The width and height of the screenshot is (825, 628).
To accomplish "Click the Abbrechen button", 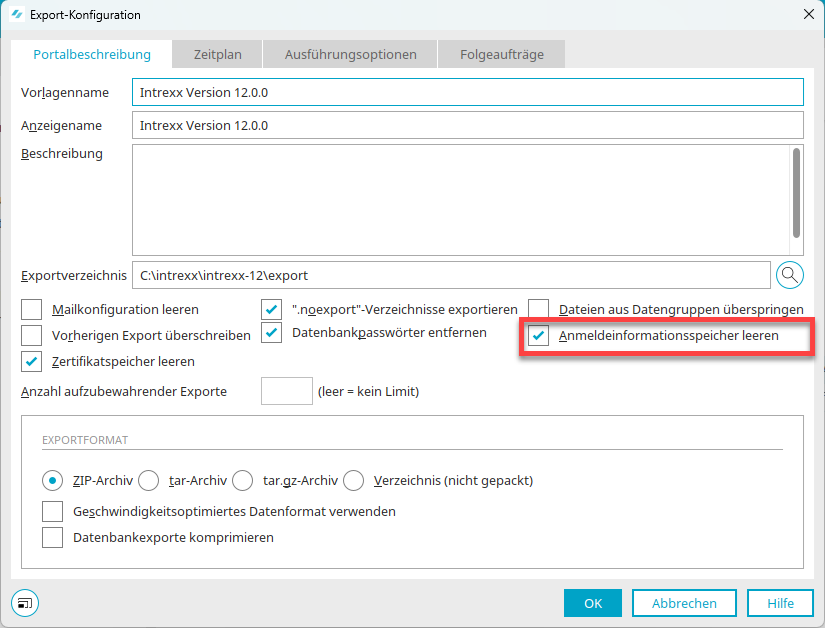I will [x=684, y=603].
